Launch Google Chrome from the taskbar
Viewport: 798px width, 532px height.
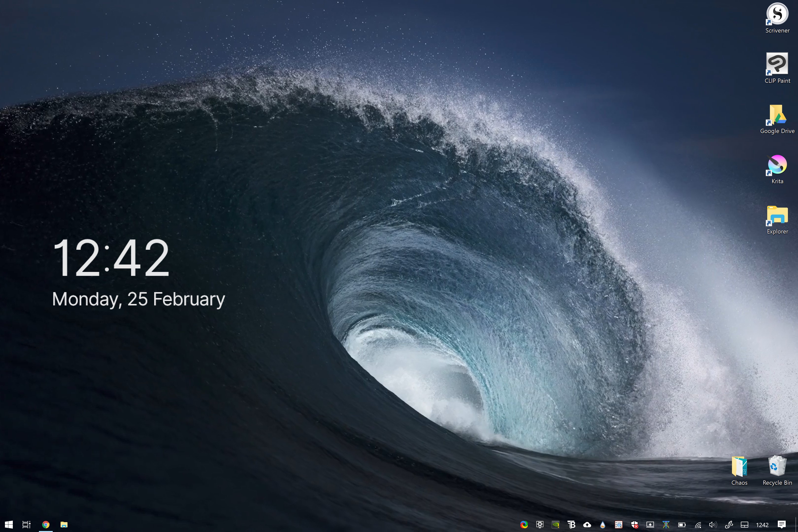point(46,525)
